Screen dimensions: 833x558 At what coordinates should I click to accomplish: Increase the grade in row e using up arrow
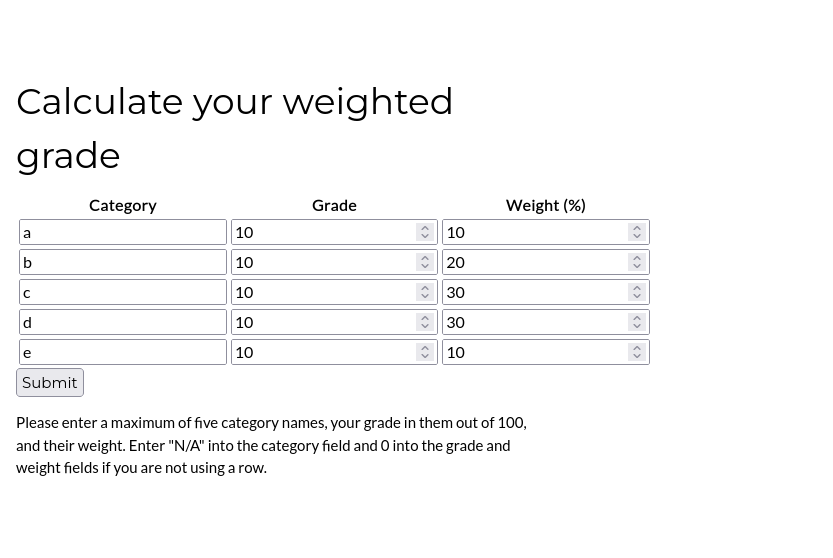(425, 348)
